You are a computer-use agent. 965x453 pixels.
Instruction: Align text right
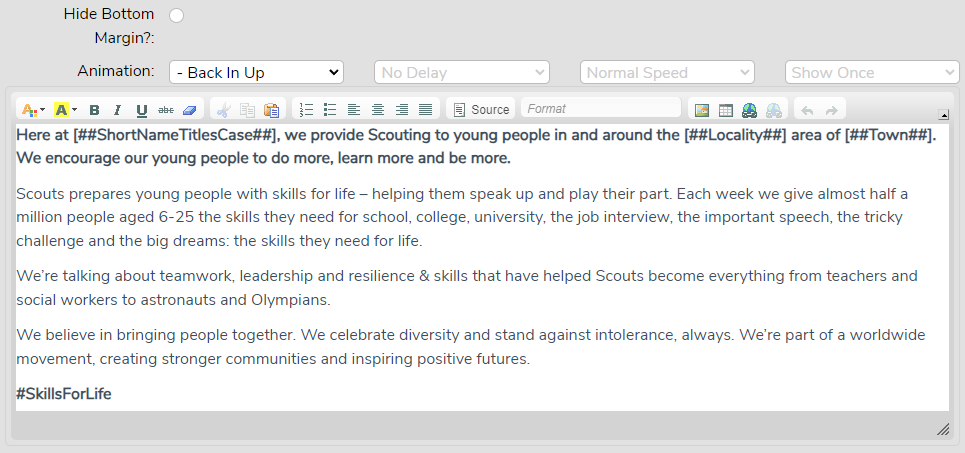click(x=402, y=110)
